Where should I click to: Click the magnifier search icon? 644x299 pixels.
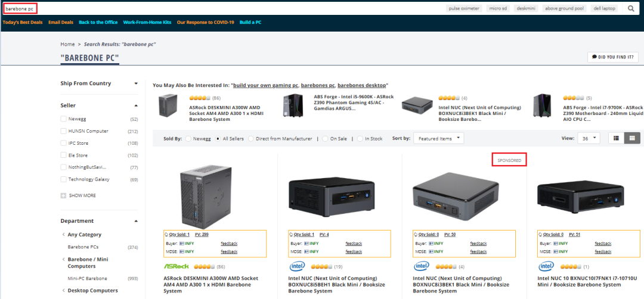[631, 8]
